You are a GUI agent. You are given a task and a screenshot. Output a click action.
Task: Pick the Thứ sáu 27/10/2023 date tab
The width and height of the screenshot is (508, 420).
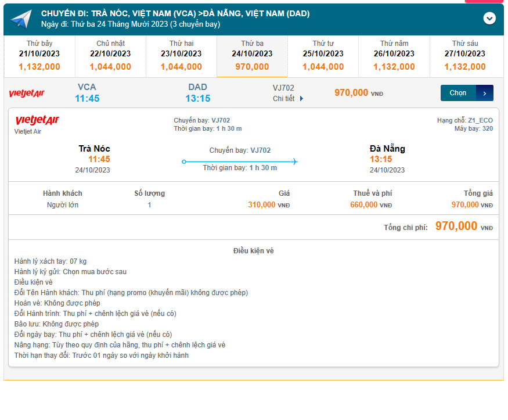coord(465,56)
